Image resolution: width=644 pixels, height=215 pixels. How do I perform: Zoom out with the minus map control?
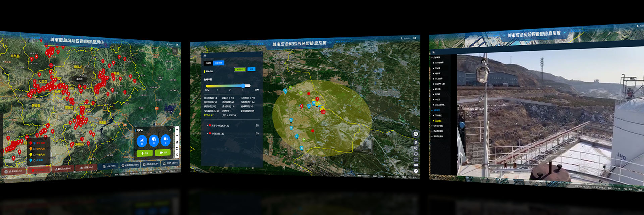tap(177, 136)
